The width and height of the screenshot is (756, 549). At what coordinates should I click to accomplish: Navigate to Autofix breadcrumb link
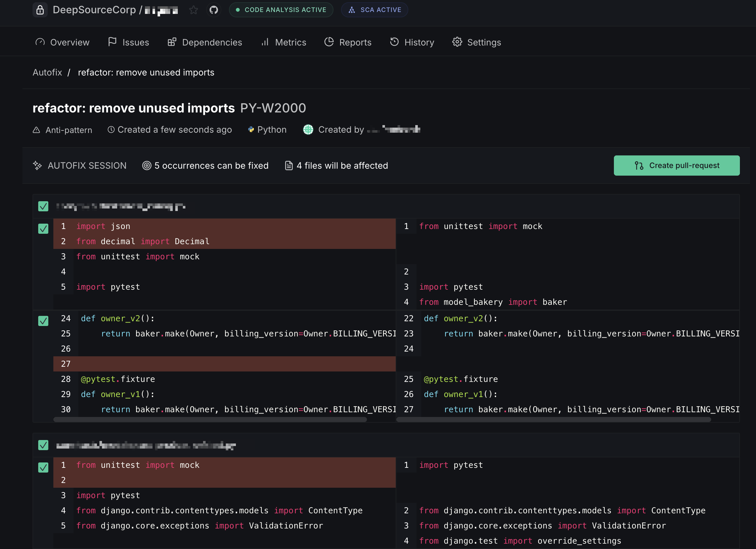click(x=47, y=72)
